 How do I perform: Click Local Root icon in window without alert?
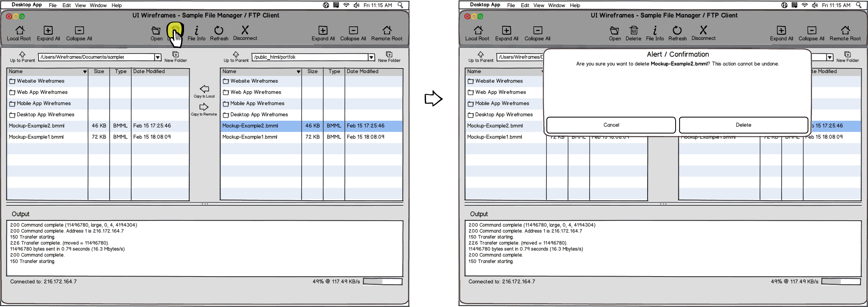pos(20,30)
